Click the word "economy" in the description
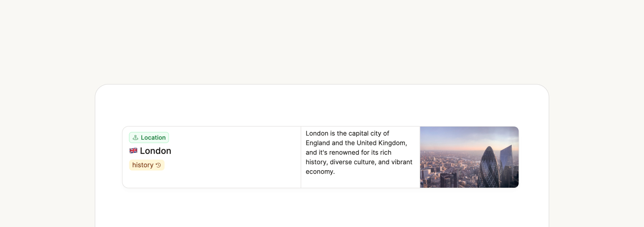This screenshot has height=227, width=644. coord(319,172)
